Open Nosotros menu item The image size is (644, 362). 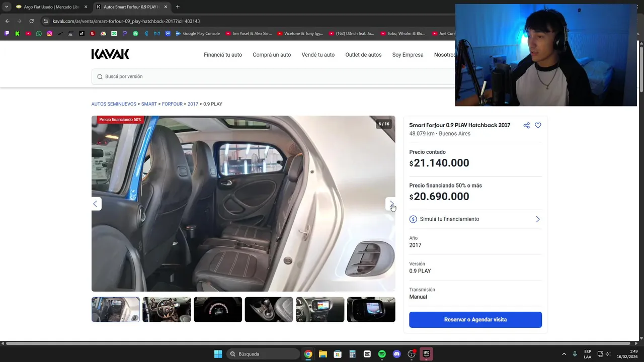tap(444, 55)
